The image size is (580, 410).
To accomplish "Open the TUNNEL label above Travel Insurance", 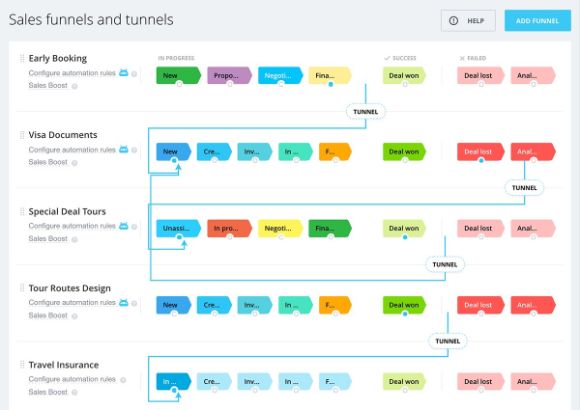I will point(448,341).
